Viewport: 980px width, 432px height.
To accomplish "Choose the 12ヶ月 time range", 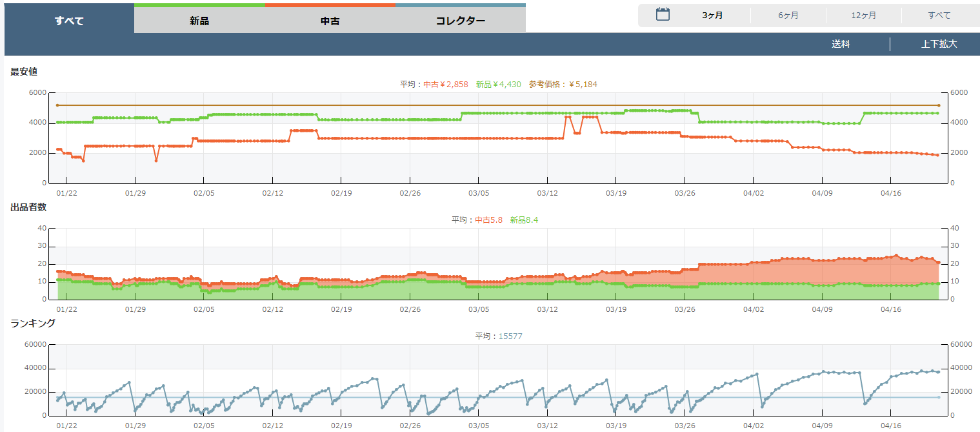I will (863, 15).
